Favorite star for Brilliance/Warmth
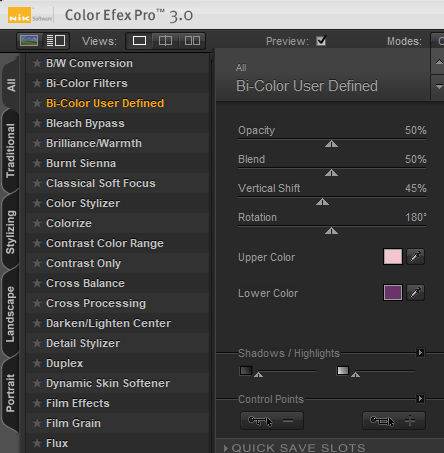 37,143
